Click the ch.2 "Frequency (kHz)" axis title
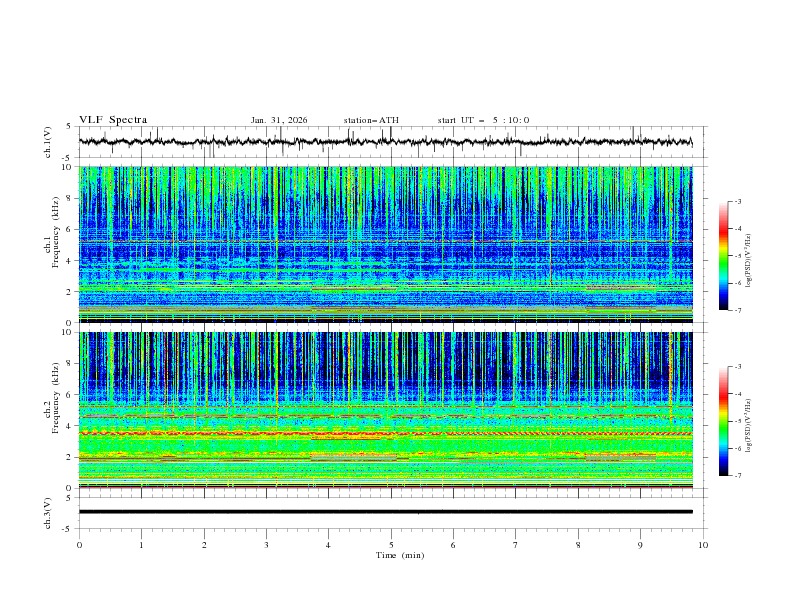 pos(55,397)
